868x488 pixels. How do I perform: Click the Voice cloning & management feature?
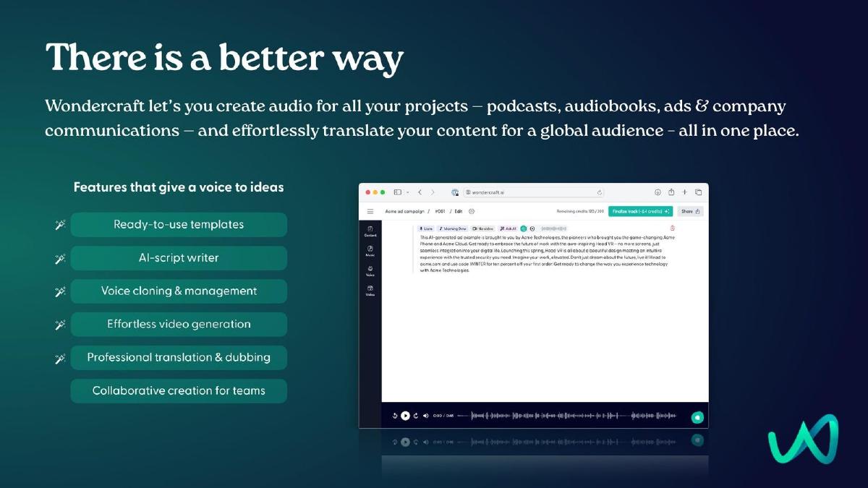179,291
